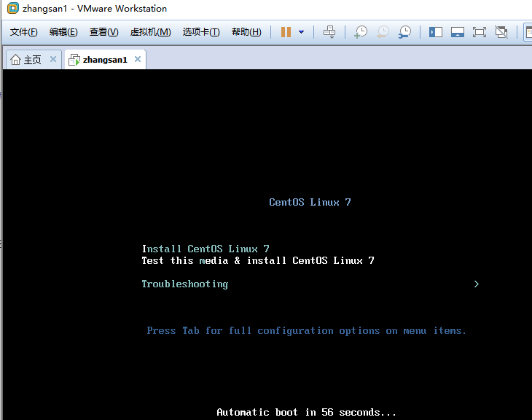Select Test this media & install CentOS Linux 7
Viewport: 532px width, 420px height.
pos(258,260)
